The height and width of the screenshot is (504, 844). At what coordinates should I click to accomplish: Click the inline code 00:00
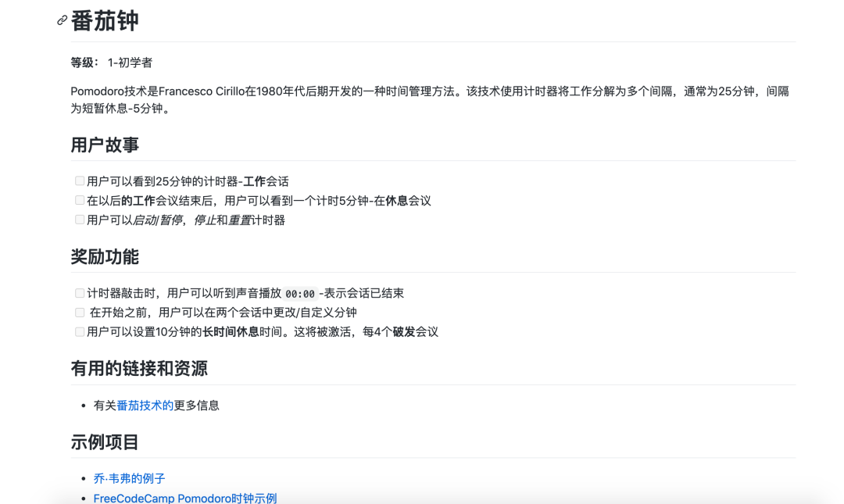300,294
